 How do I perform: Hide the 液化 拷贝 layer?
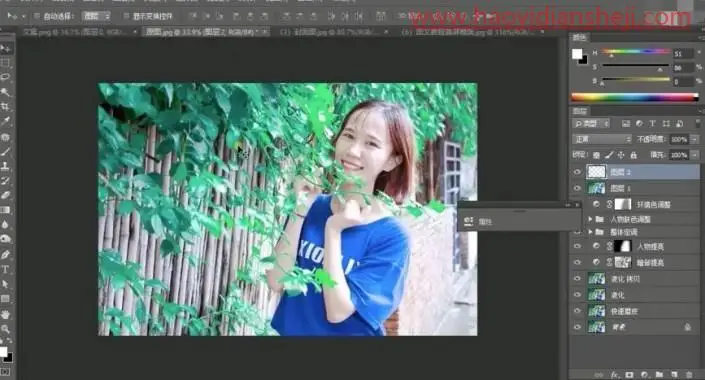point(577,279)
